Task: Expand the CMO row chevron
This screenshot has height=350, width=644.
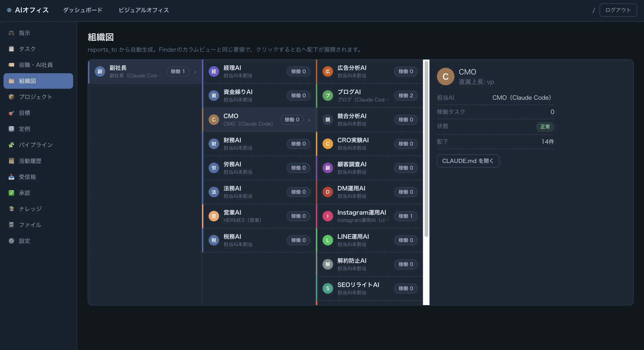Action: click(309, 120)
